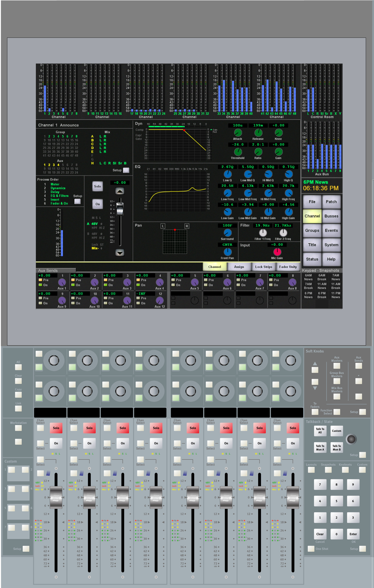Viewport: 374px width, 588px height.
Task: Click the EQ Low Q knob
Action: (227, 174)
